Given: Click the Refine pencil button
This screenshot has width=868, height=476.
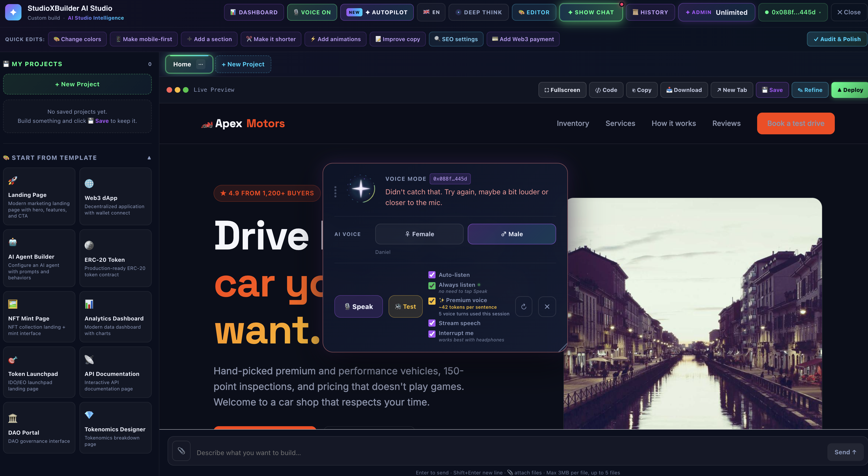Looking at the screenshot, I should [x=810, y=90].
